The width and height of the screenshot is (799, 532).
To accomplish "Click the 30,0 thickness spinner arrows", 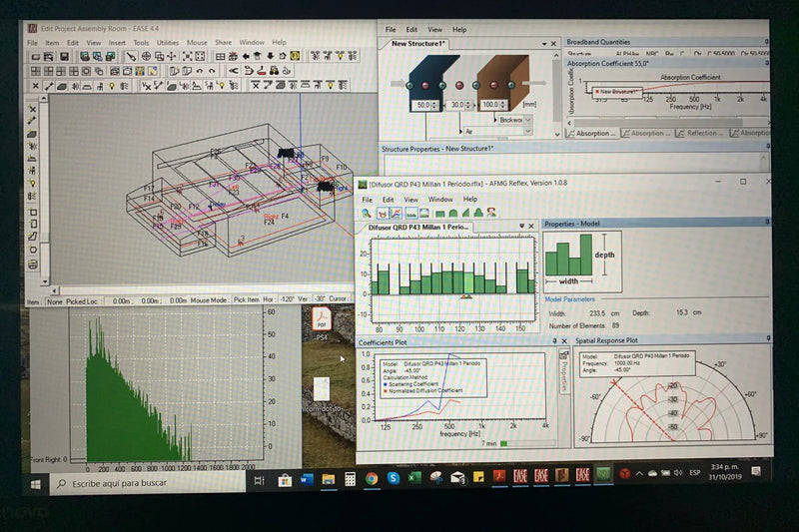I will coord(467,105).
